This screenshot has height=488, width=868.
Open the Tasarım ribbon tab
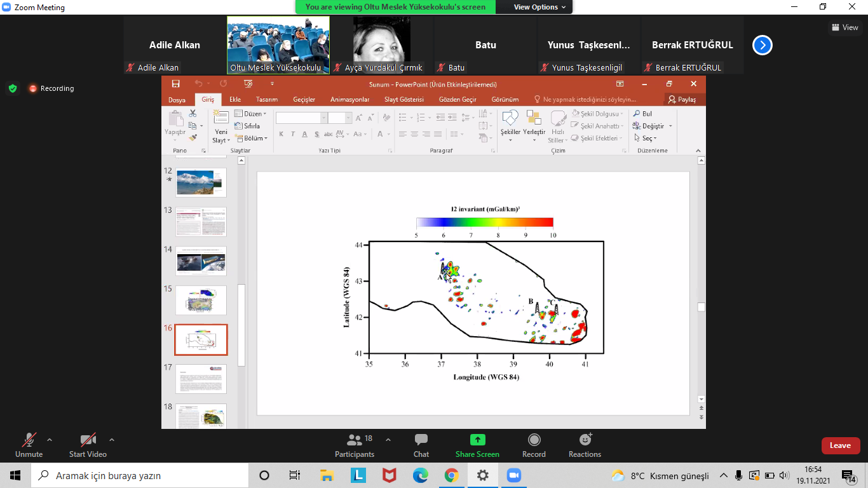point(266,100)
